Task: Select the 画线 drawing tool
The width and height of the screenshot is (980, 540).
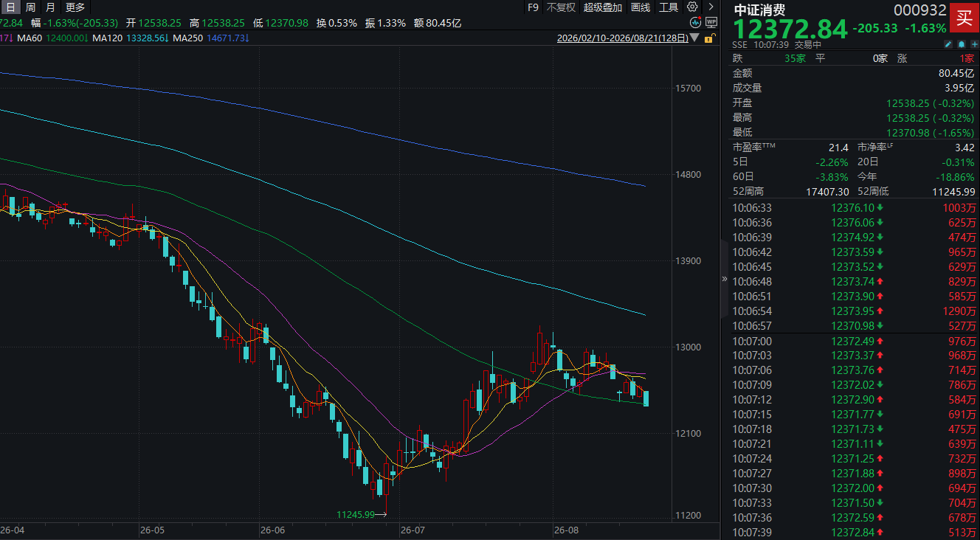Action: click(641, 7)
